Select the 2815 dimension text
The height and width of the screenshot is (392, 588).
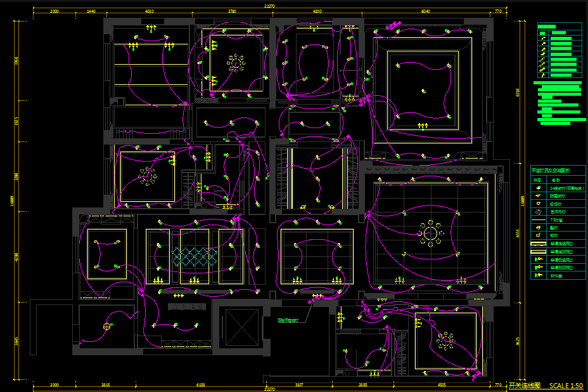tap(106, 384)
